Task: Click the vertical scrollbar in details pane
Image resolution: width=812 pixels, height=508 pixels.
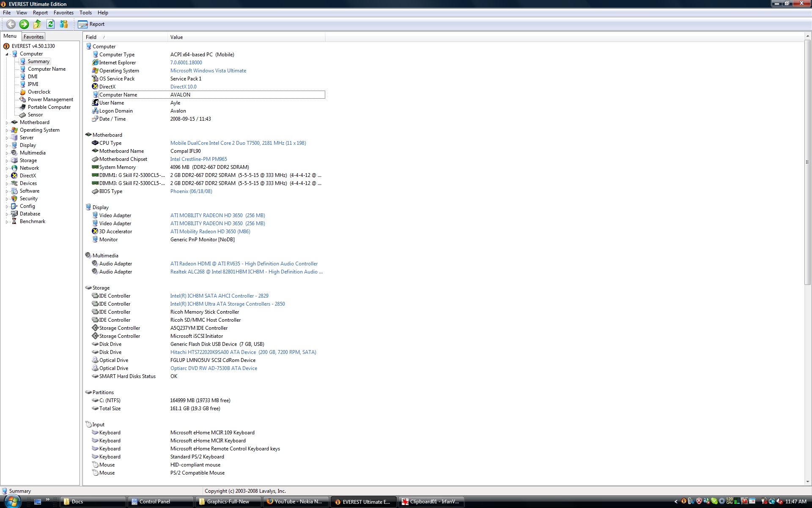Action: 807,162
